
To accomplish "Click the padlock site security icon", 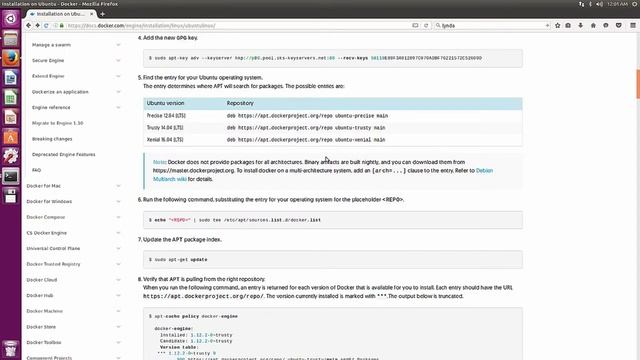I will [62, 25].
